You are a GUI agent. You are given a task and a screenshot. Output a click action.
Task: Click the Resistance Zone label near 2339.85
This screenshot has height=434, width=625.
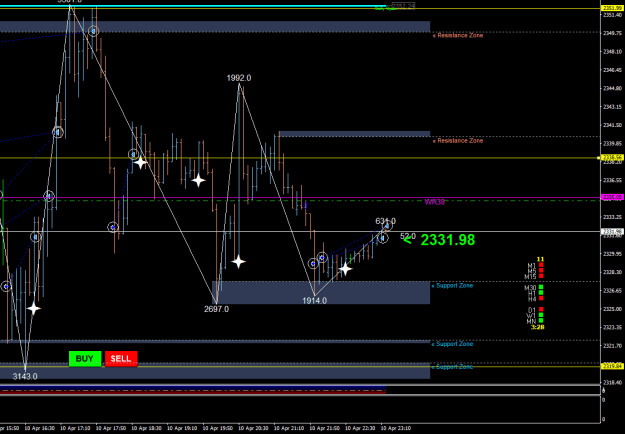(x=458, y=141)
